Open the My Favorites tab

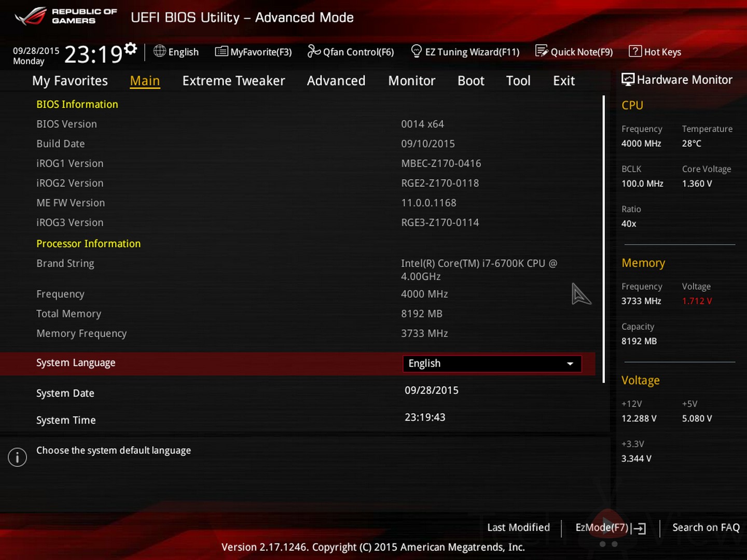[70, 81]
